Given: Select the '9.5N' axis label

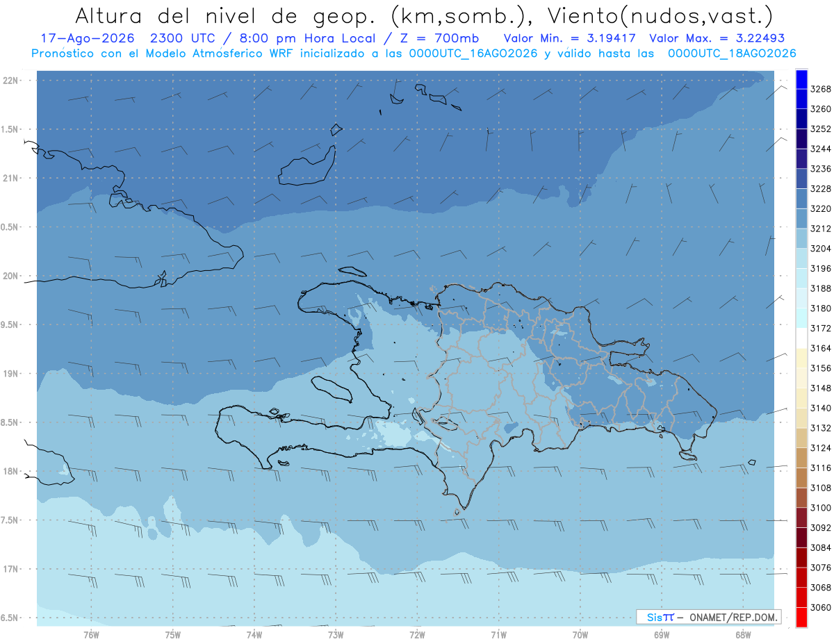Looking at the screenshot, I should [x=9, y=324].
